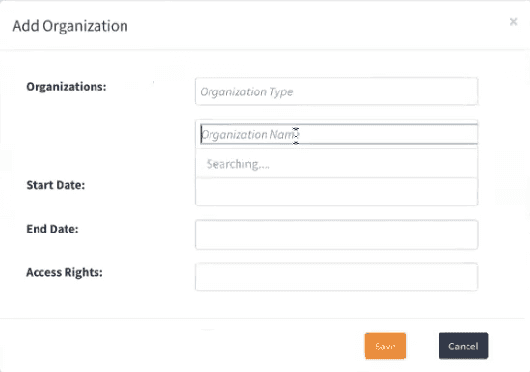Screen dimensions: 530x372
Task: Click the blank footer area left of Save
Action: [x=183, y=345]
